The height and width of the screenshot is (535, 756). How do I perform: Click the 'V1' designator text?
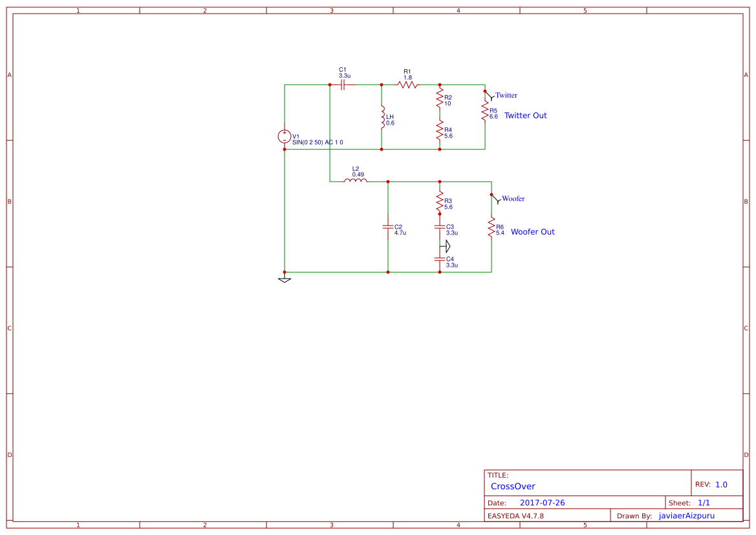(296, 137)
